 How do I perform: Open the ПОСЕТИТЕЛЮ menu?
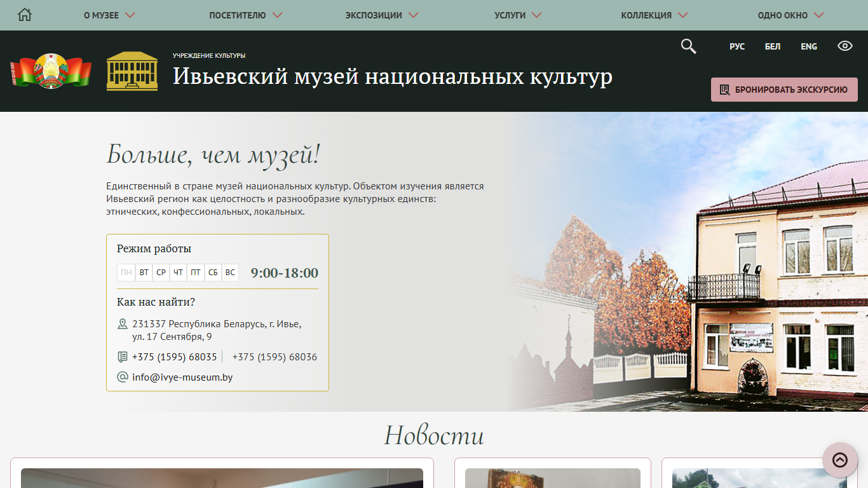[x=237, y=15]
